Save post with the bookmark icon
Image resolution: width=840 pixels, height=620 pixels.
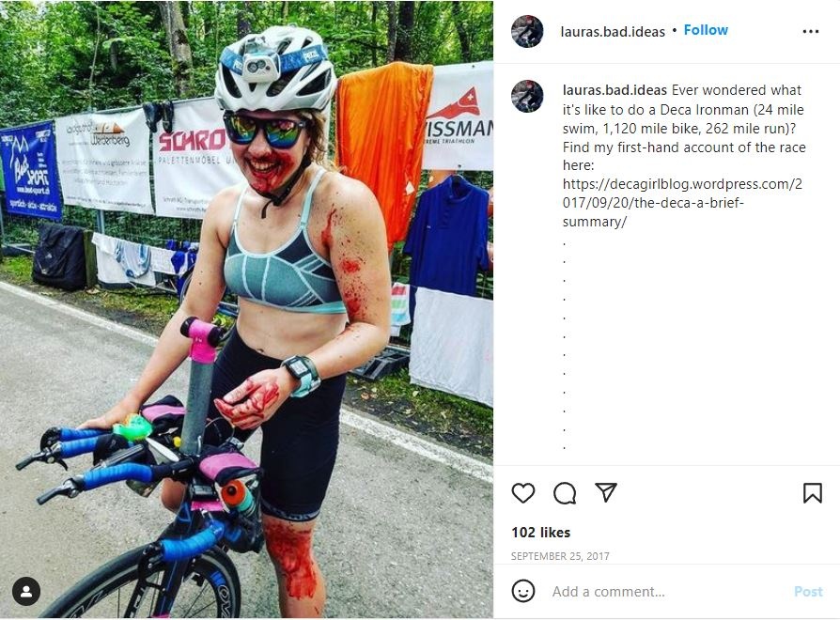point(812,492)
